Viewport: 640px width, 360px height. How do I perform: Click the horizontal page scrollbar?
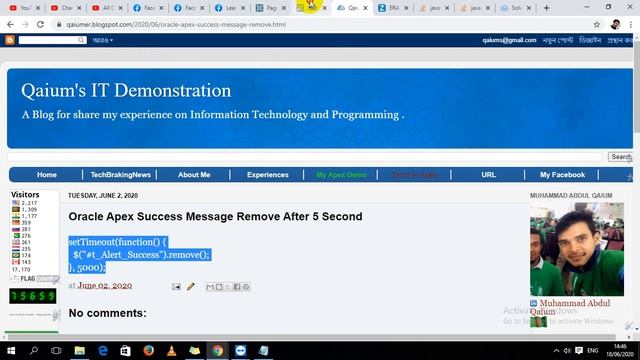pyautogui.click(x=311, y=337)
